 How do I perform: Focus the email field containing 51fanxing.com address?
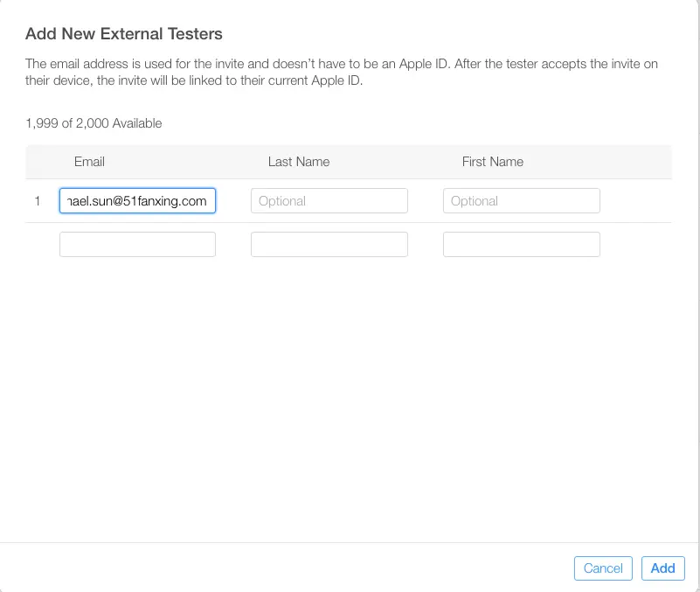[x=137, y=200]
